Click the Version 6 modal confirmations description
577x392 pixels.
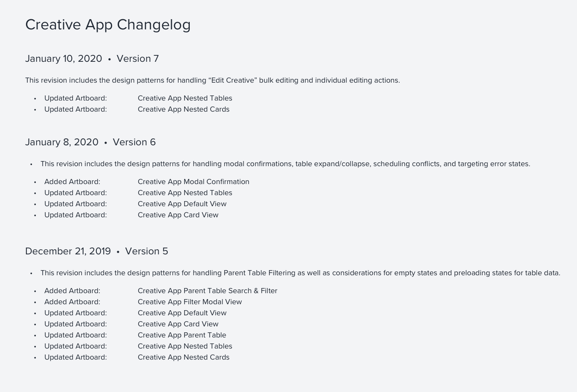pos(285,164)
